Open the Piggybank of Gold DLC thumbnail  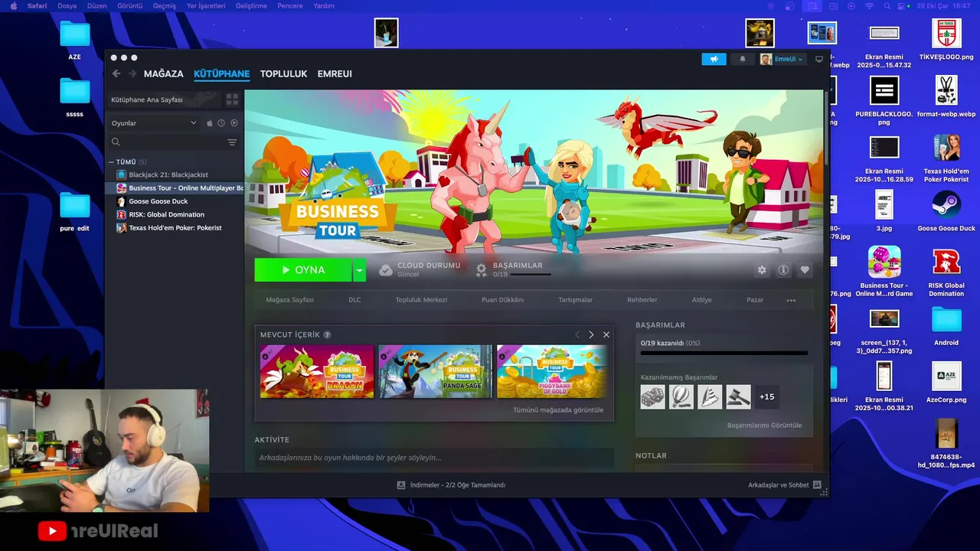[552, 371]
